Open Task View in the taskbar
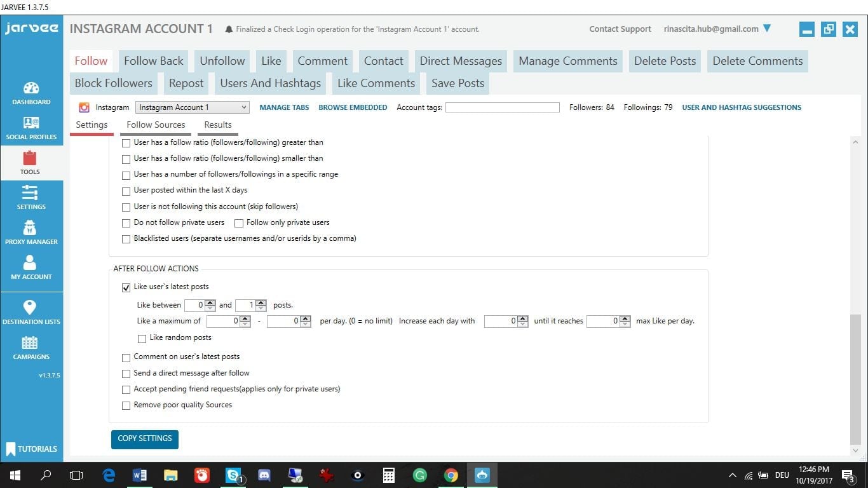 pyautogui.click(x=76, y=475)
